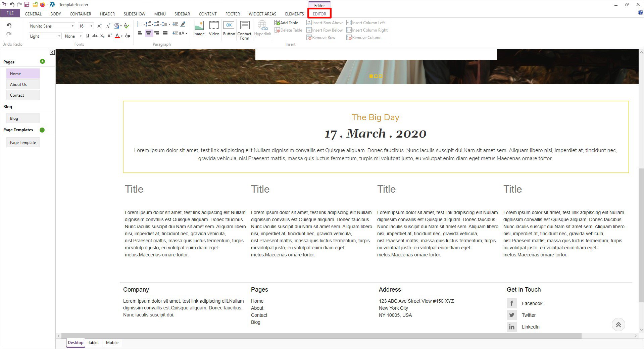Open the SLIDESHOW ribbon tab

(x=134, y=14)
